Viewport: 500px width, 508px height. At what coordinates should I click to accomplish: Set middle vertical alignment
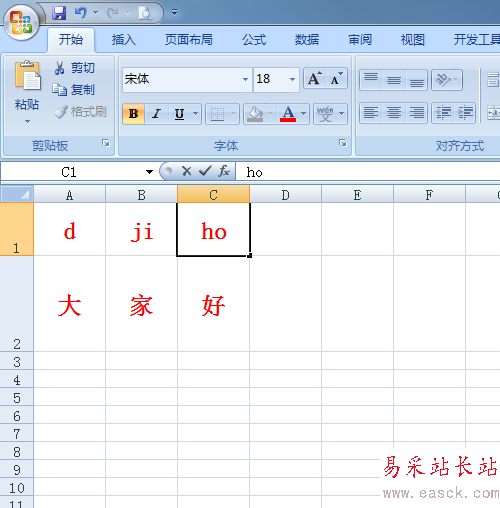[394, 79]
